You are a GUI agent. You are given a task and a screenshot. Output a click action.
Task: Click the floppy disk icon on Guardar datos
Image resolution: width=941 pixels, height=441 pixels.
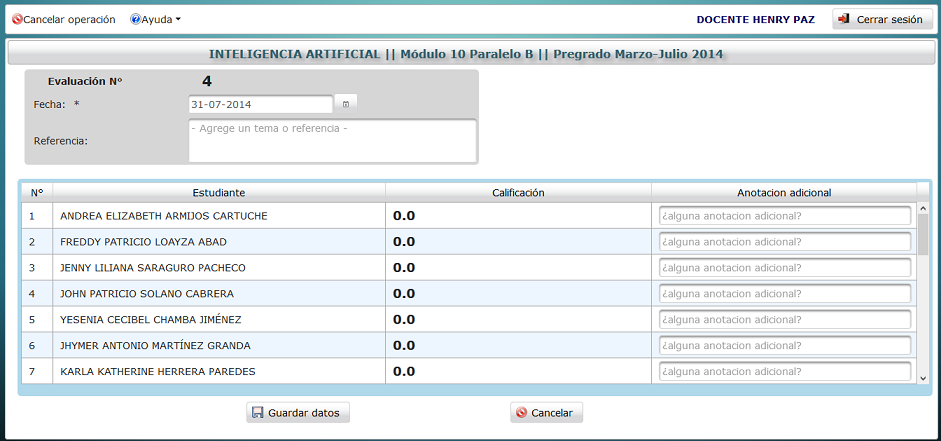coord(257,413)
